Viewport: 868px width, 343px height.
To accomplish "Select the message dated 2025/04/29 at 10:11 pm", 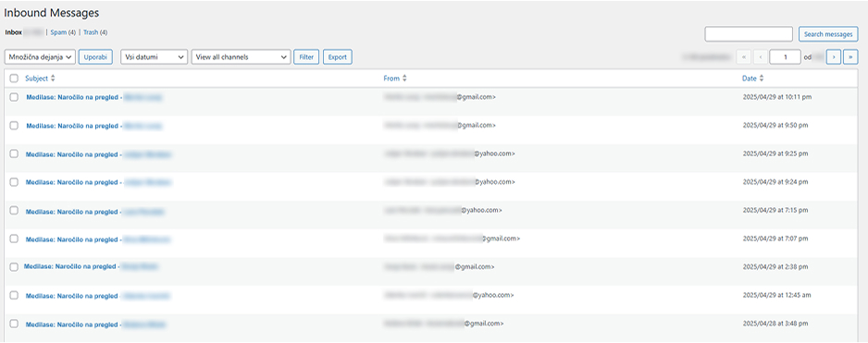I will pyautogui.click(x=14, y=97).
